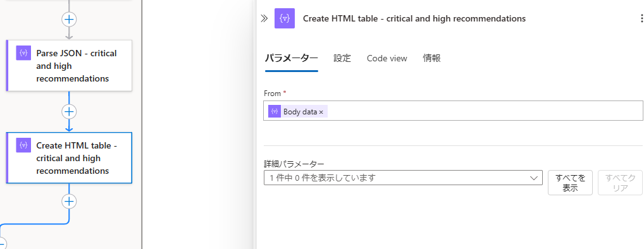Viewport: 644px width, 249px height.
Task: Select the Parse JSON critical and high recommendations card
Action: [x=69, y=66]
